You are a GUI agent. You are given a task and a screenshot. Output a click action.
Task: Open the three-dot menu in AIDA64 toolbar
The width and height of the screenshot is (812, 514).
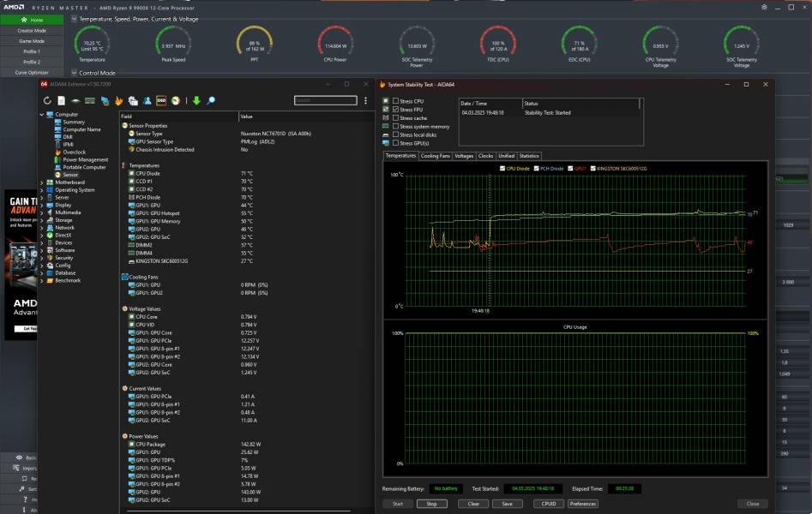[365, 100]
